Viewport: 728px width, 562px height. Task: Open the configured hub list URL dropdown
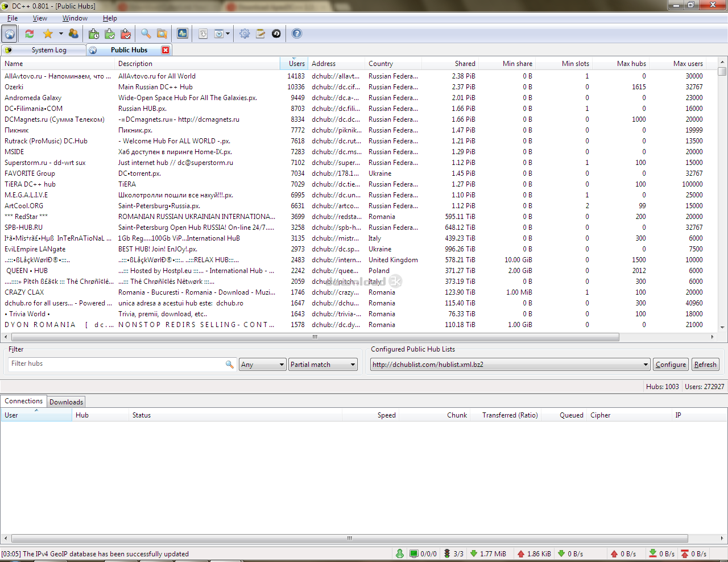(x=510, y=365)
